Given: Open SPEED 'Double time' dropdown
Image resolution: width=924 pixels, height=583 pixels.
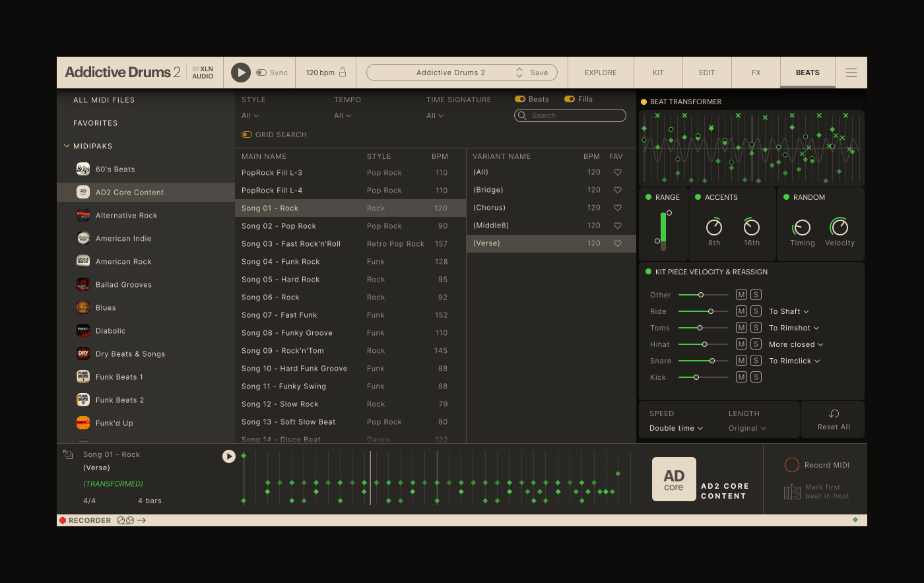Looking at the screenshot, I should tap(676, 428).
